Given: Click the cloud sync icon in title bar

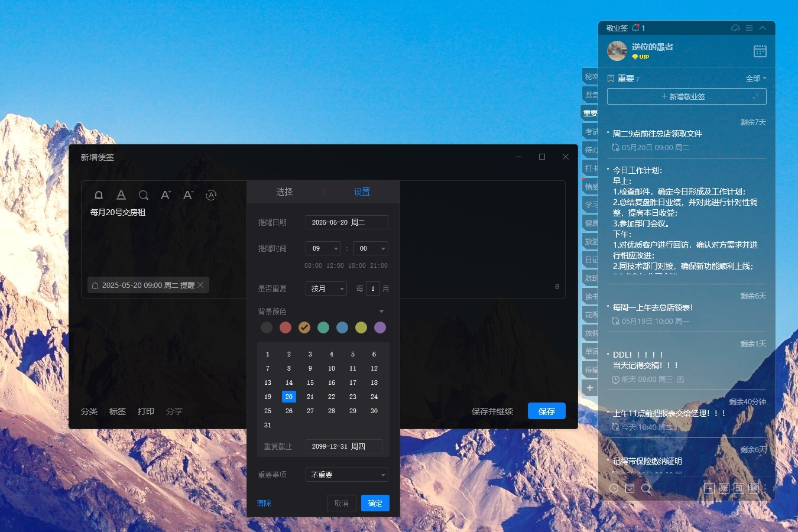Looking at the screenshot, I should [x=735, y=28].
